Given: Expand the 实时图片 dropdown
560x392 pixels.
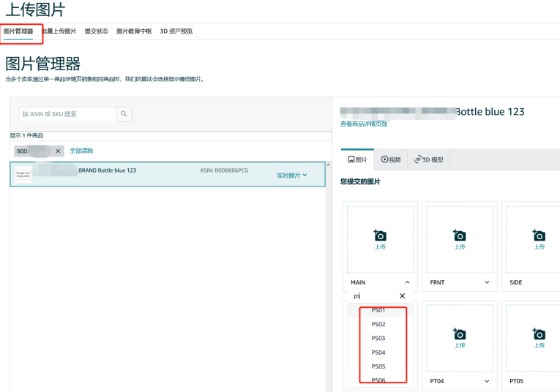Looking at the screenshot, I should 292,176.
